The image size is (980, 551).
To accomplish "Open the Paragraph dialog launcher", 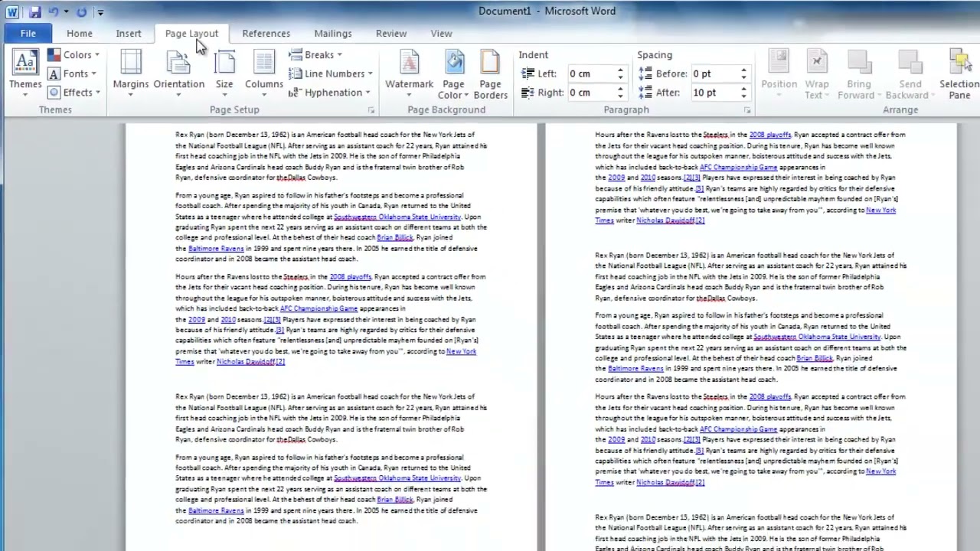I will point(747,110).
